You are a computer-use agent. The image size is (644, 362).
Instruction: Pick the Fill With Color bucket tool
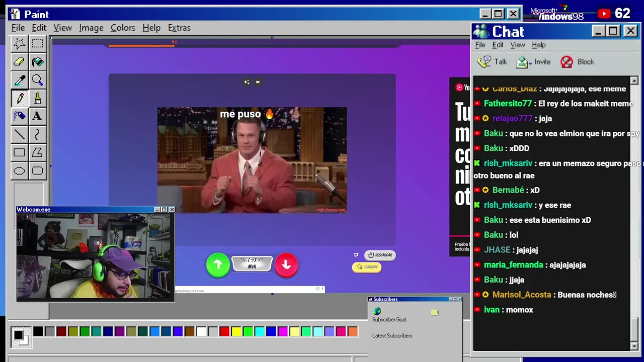tap(37, 62)
